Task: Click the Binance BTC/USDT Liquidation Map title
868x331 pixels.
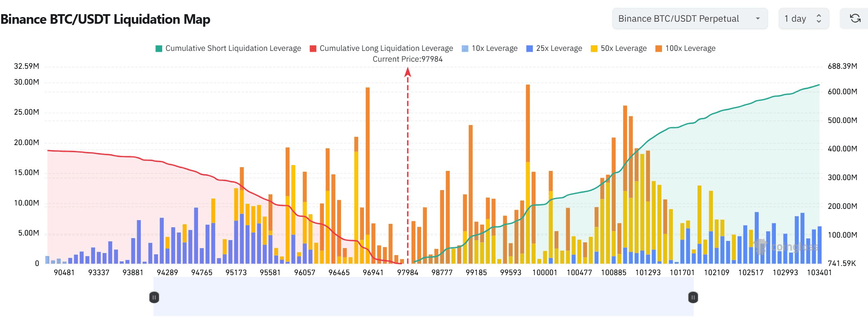Action: pyautogui.click(x=105, y=19)
